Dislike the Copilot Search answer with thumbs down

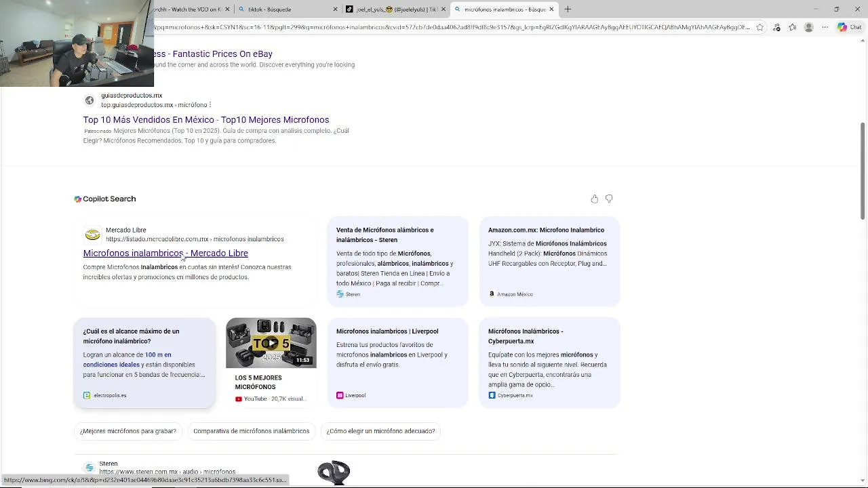(609, 199)
